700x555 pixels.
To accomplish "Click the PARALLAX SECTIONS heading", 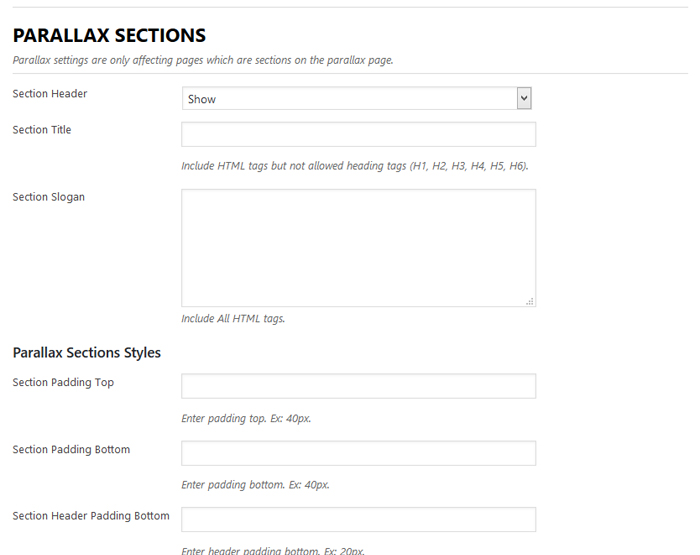I will 109,35.
